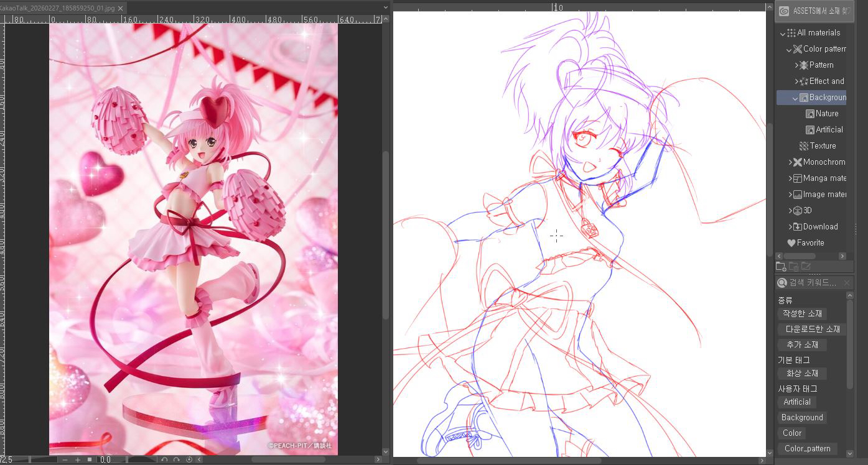The image size is (868, 465).
Task: Reset canvas rotation icon in status bar
Action: click(189, 459)
